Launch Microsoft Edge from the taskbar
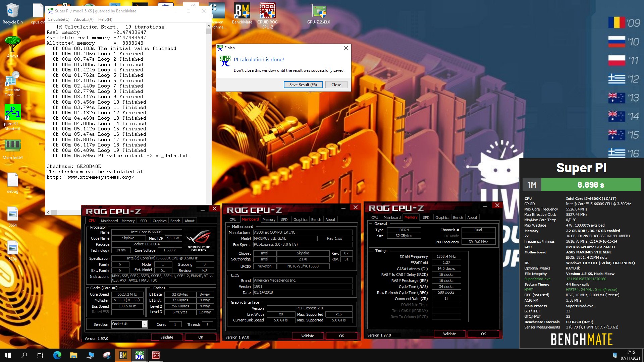The image size is (644, 362). pos(57,355)
